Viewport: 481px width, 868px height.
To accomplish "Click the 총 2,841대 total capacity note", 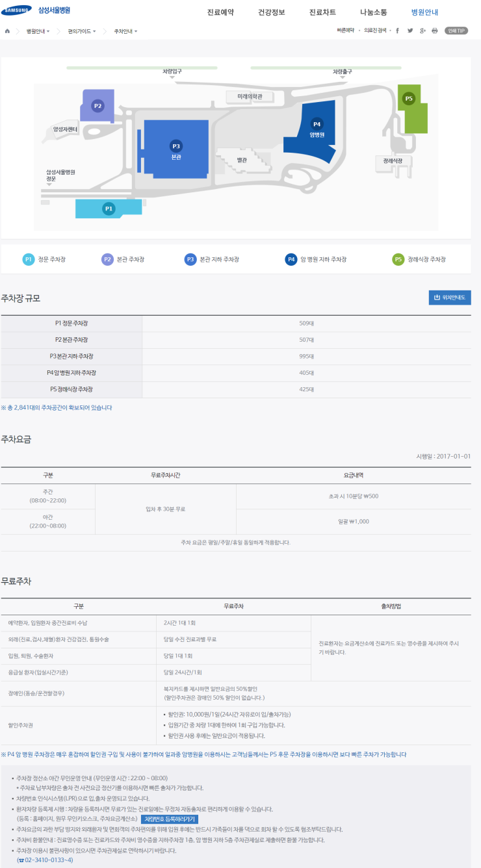I will [57, 408].
